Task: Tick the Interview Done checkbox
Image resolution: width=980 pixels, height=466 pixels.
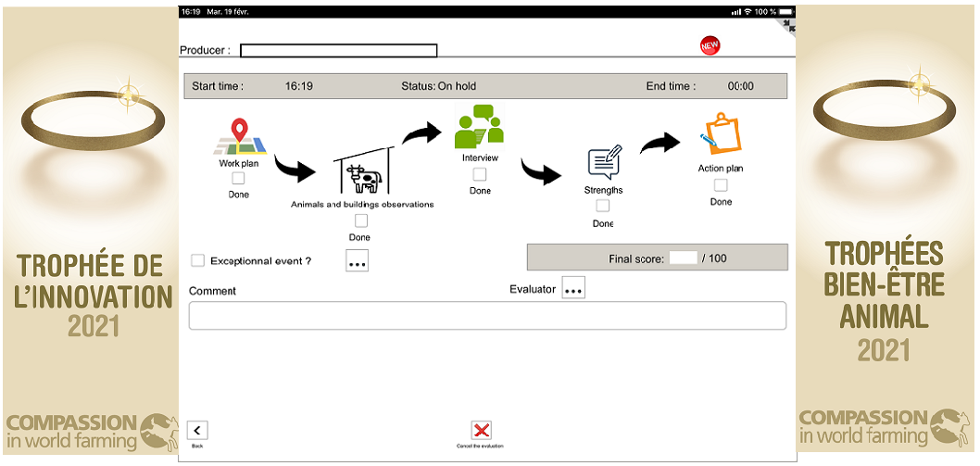Action: click(480, 174)
